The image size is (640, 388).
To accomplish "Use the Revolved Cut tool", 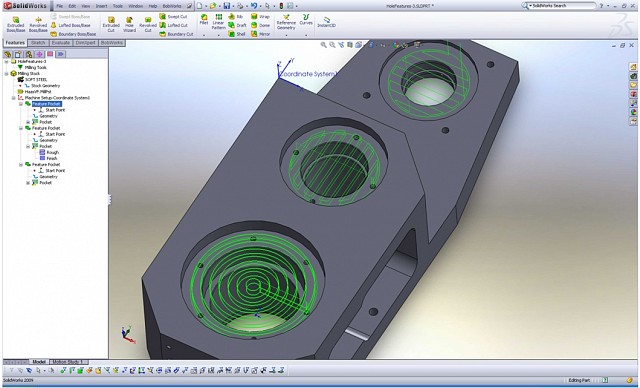I will pos(148,24).
